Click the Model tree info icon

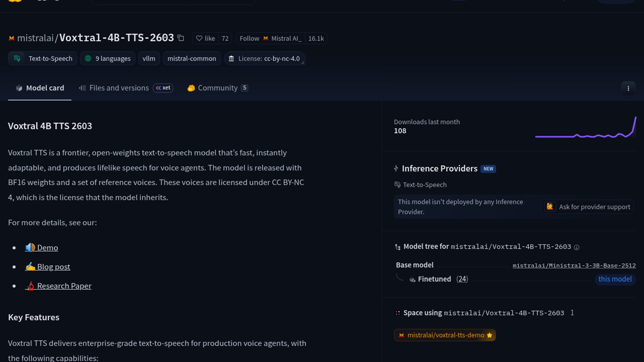[577, 247]
